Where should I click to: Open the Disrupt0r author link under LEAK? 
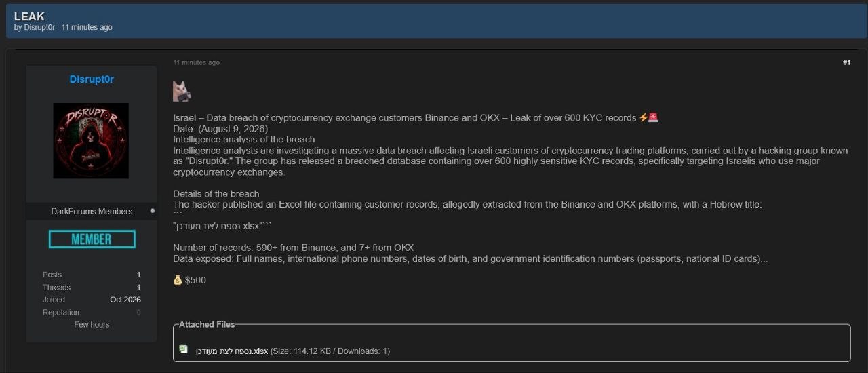click(x=39, y=28)
